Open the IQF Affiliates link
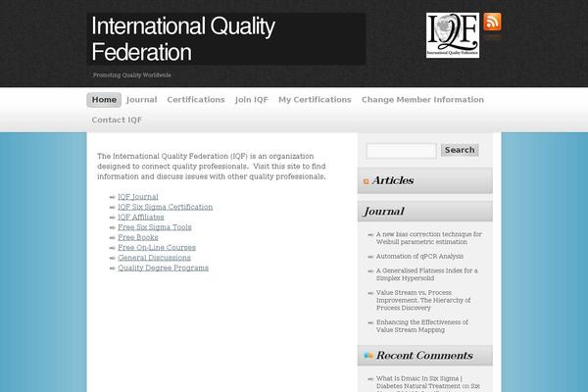Image resolution: width=588 pixels, height=392 pixels. [x=141, y=218]
